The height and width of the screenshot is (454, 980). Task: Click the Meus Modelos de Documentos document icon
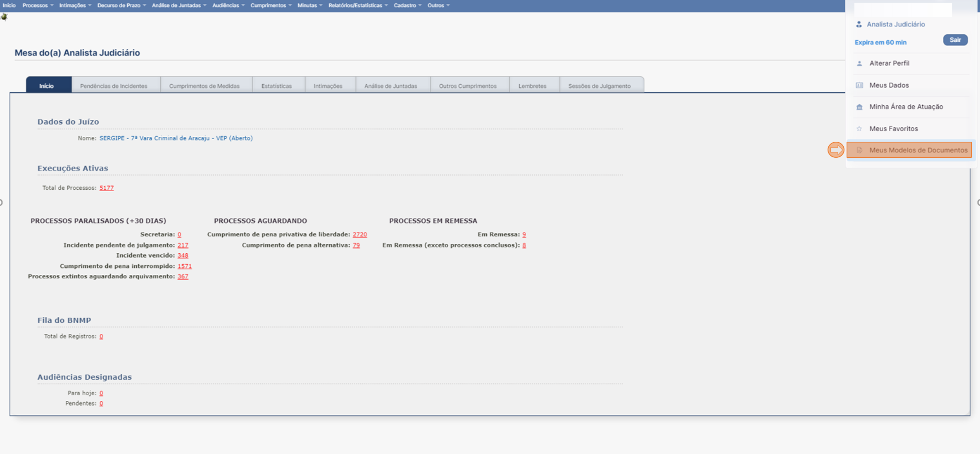click(x=859, y=150)
